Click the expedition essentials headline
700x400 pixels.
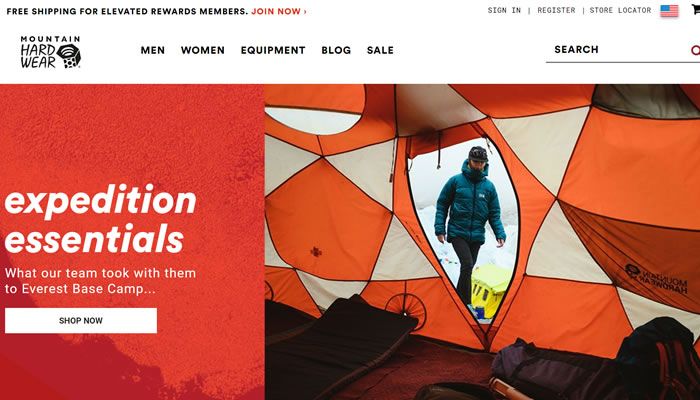click(x=100, y=219)
